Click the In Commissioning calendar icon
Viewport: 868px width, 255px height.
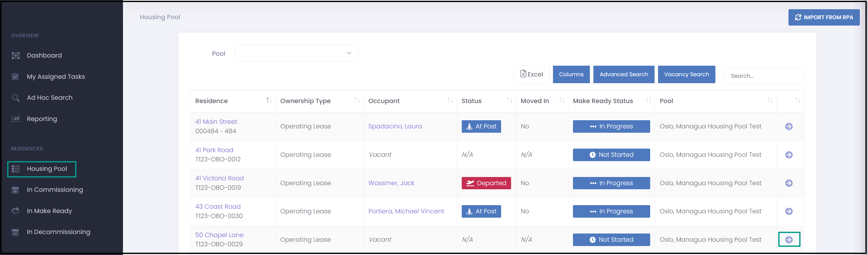point(15,190)
